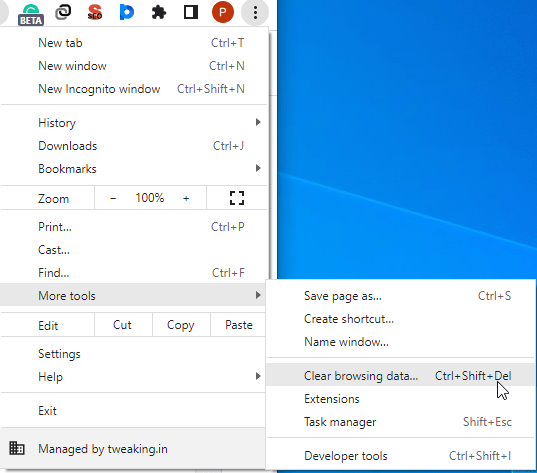This screenshot has height=473, width=537.
Task: Click the green BETA extension icon
Action: pos(31,14)
